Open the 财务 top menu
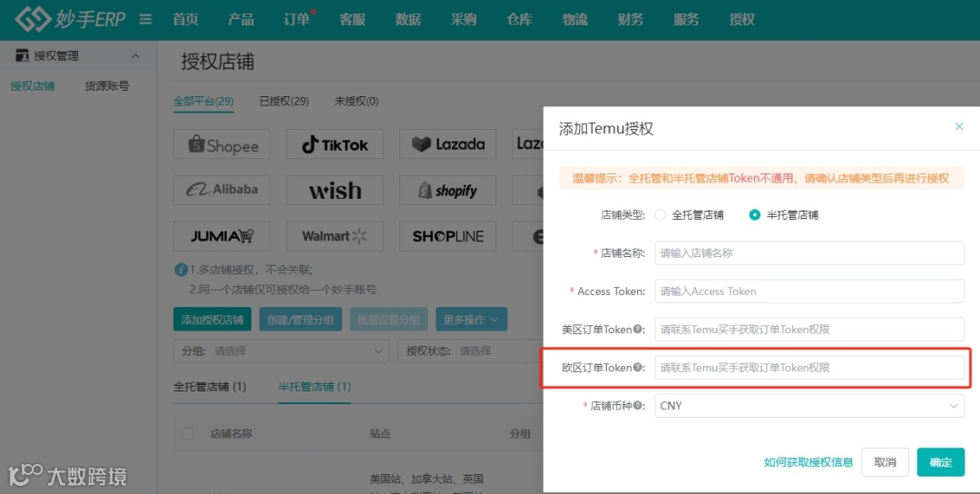Screen dimensions: 980x494 click(631, 19)
